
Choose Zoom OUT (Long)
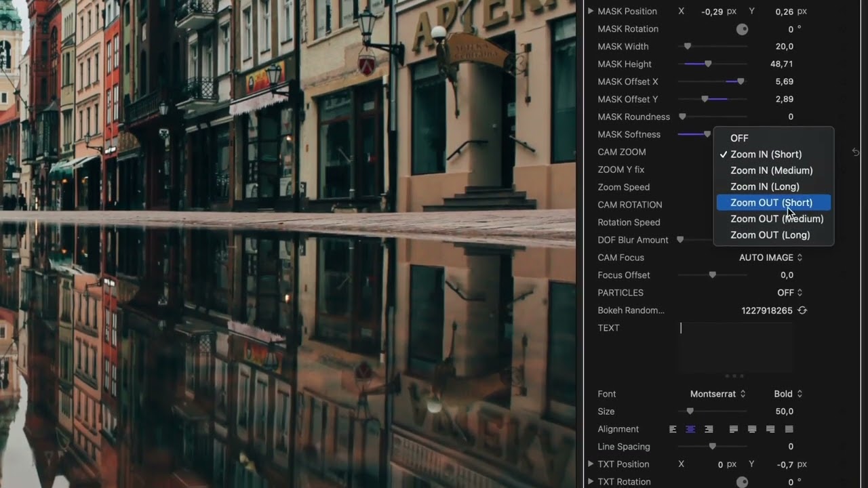[x=774, y=235]
